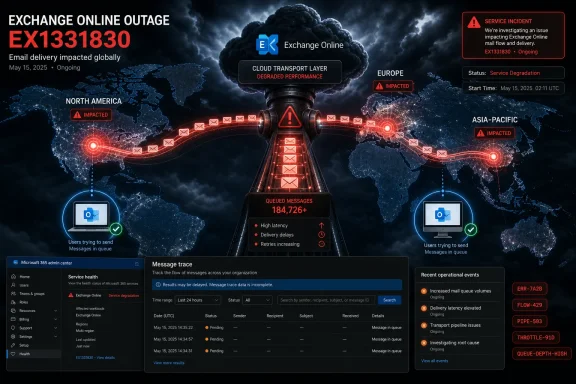This screenshot has width=576, height=384.
Task: Click the Status: Service Degradation field
Action: point(513,73)
